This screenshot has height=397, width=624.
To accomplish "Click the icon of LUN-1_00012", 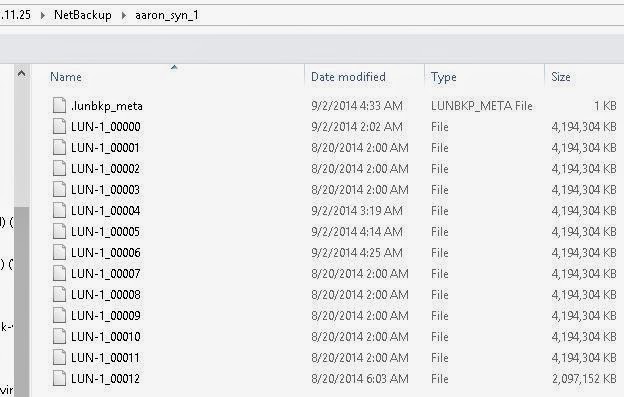I will 59,378.
